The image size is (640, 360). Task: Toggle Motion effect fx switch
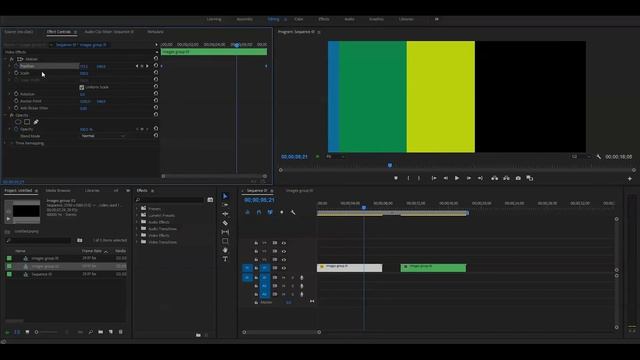[11, 59]
